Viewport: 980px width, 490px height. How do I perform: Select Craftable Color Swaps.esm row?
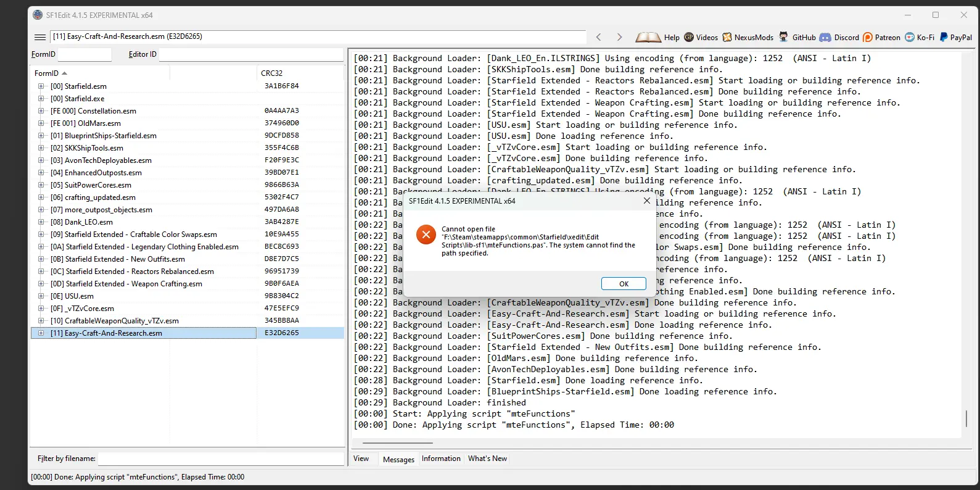pyautogui.click(x=187, y=235)
